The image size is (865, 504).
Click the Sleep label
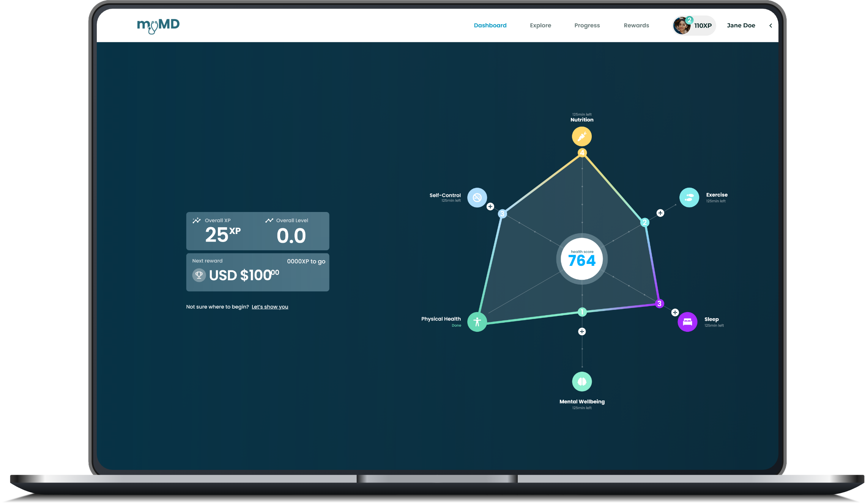click(711, 319)
